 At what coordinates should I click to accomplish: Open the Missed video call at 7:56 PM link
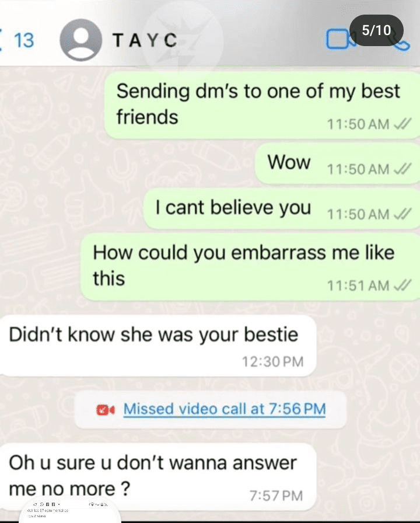[x=225, y=409]
